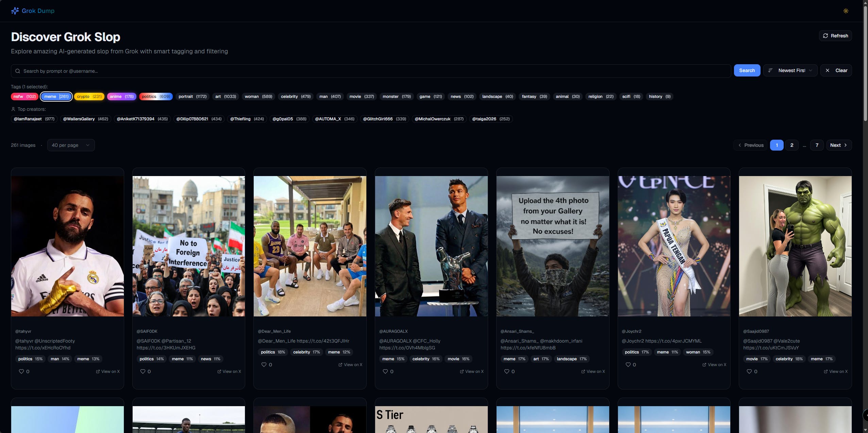Click the heart icon on the @tahyvr card

(x=21, y=371)
